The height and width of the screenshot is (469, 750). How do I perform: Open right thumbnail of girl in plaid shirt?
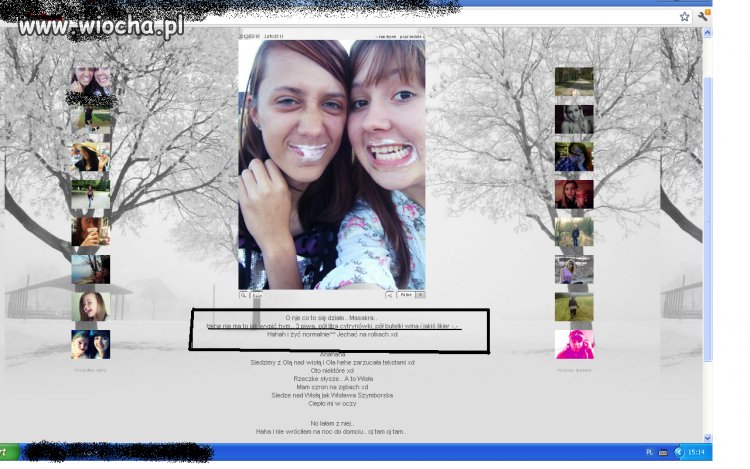click(x=574, y=157)
